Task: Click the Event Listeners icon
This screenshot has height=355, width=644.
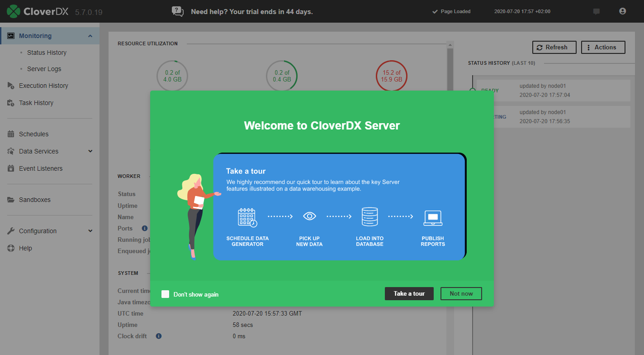Action: tap(11, 168)
